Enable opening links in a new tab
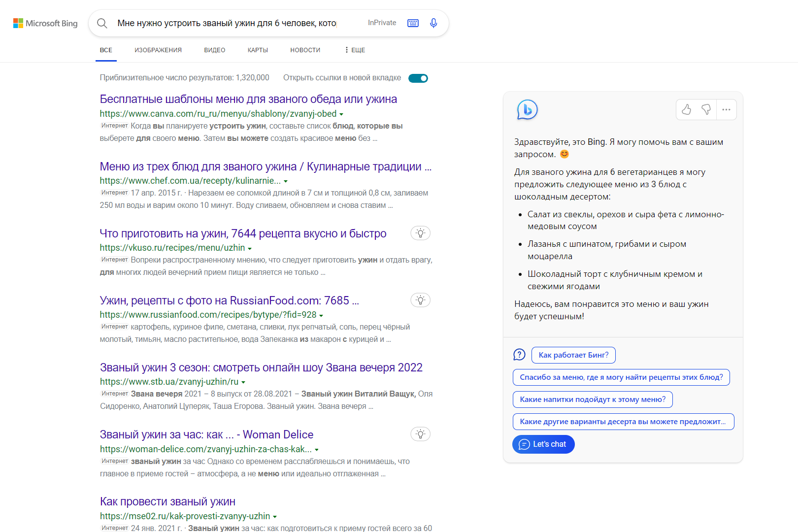 click(x=418, y=78)
